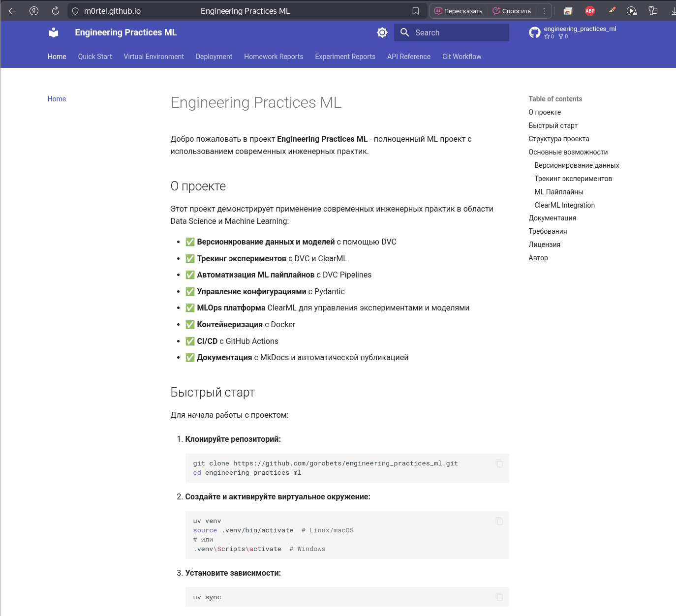The height and width of the screenshot is (616, 676).
Task: Go to the API Reference tab
Action: click(x=408, y=57)
